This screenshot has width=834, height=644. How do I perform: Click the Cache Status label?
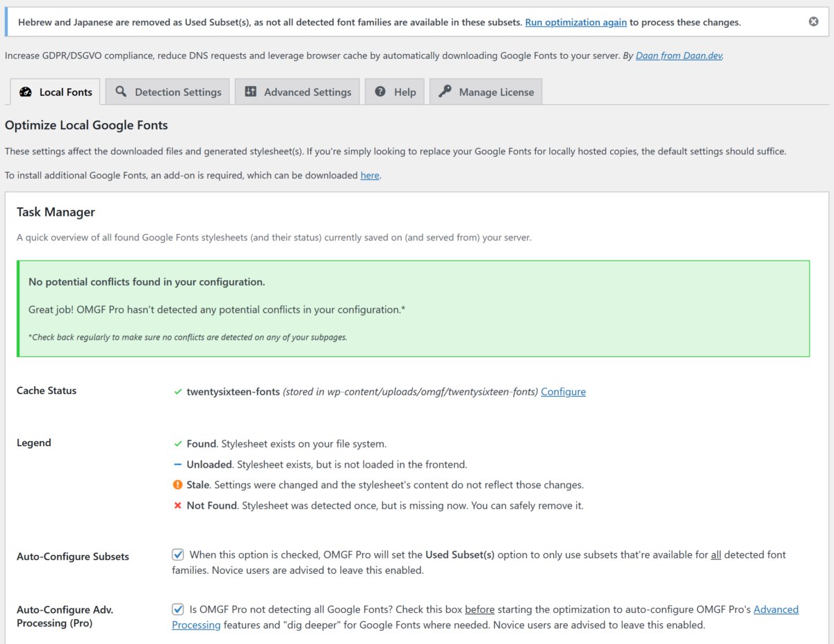[x=47, y=390]
